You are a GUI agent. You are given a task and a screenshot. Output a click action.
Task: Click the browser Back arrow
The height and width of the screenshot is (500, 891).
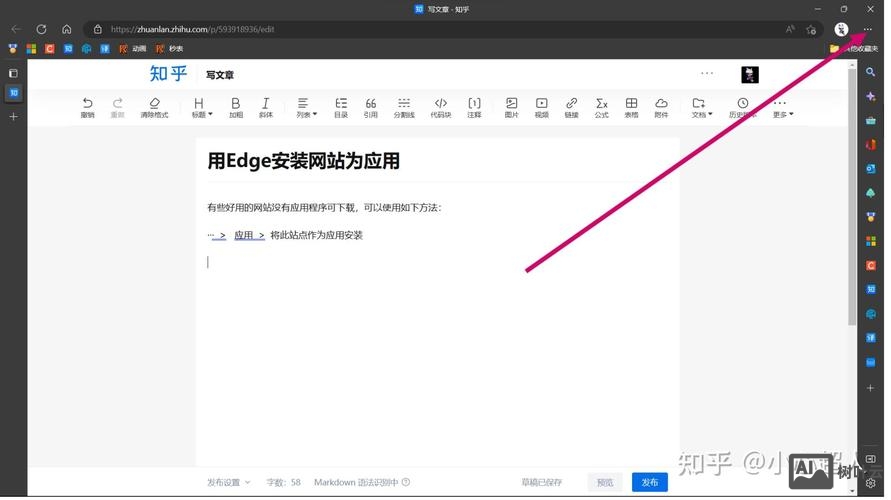16,29
